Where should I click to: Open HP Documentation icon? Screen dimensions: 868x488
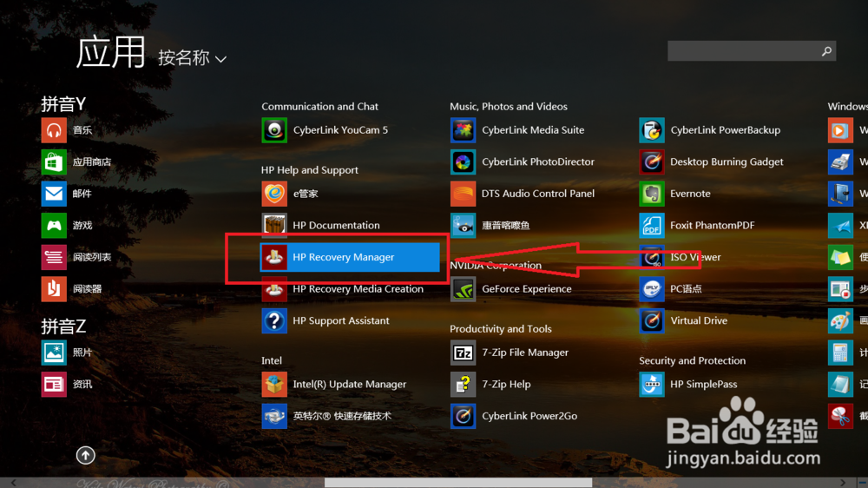[x=274, y=226]
